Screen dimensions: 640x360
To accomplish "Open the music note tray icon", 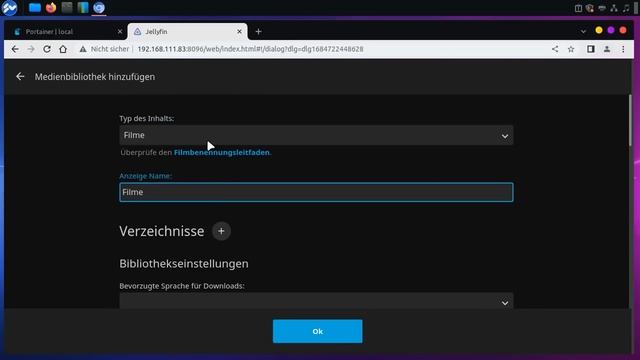I will point(626,8).
